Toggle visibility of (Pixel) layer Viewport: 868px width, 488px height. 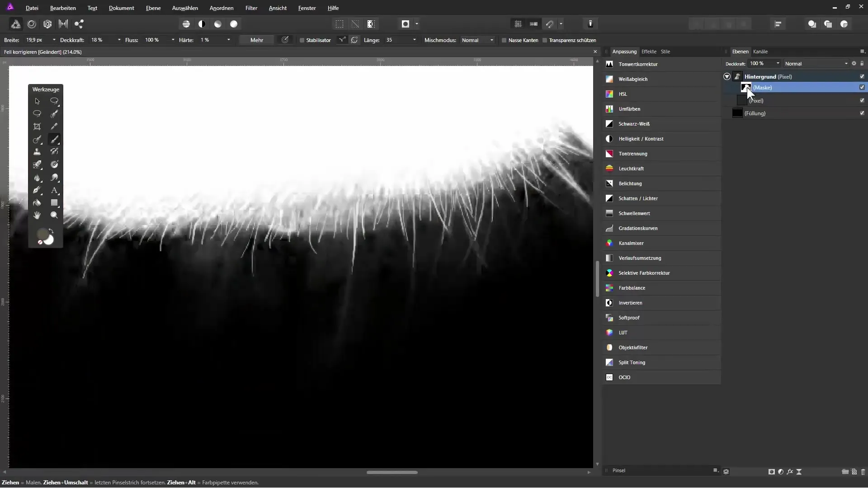[862, 101]
